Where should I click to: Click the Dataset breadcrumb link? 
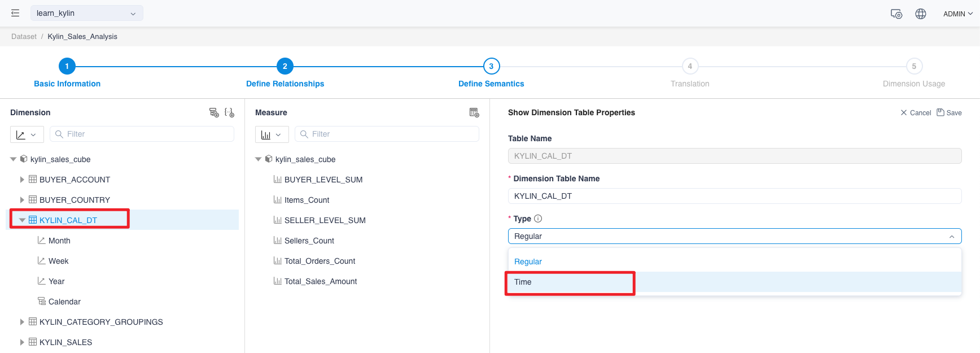pos(24,36)
